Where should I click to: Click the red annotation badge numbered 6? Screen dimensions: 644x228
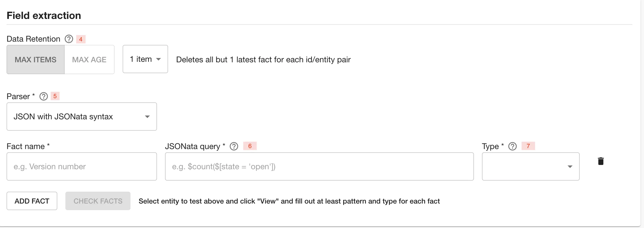[x=250, y=146]
